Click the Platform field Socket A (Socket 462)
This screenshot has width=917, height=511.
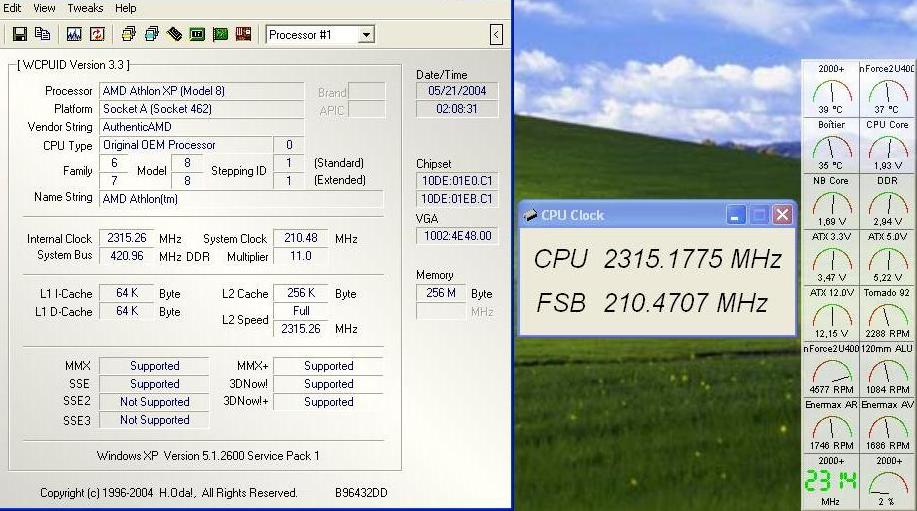(202, 109)
